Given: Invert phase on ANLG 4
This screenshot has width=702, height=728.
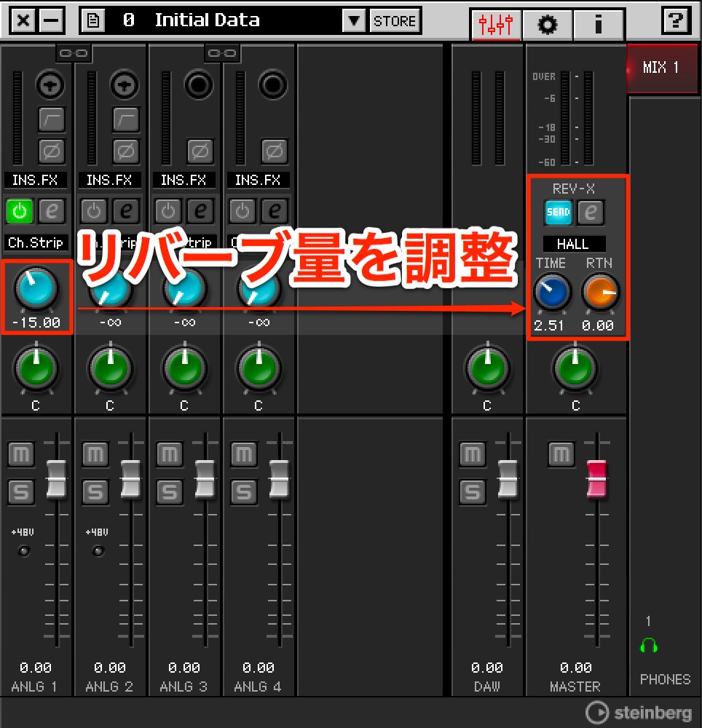Looking at the screenshot, I should click(275, 151).
